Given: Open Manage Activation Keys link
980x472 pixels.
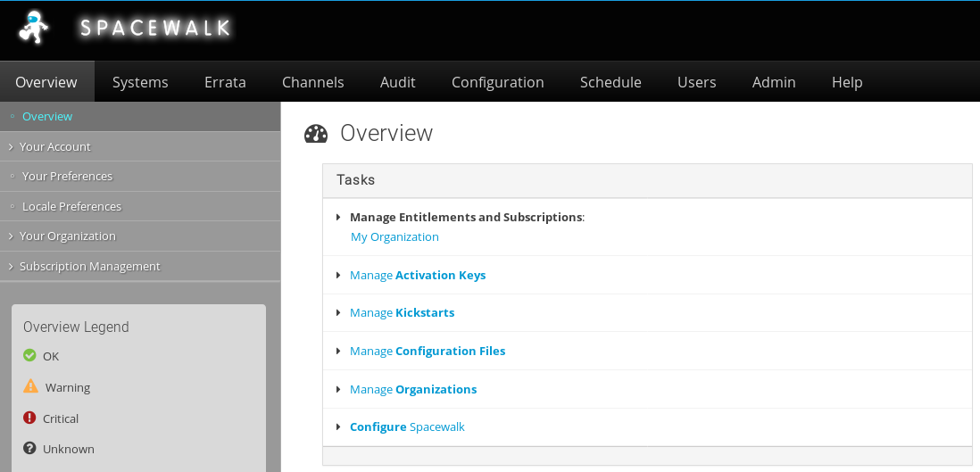Looking at the screenshot, I should 418,276.
